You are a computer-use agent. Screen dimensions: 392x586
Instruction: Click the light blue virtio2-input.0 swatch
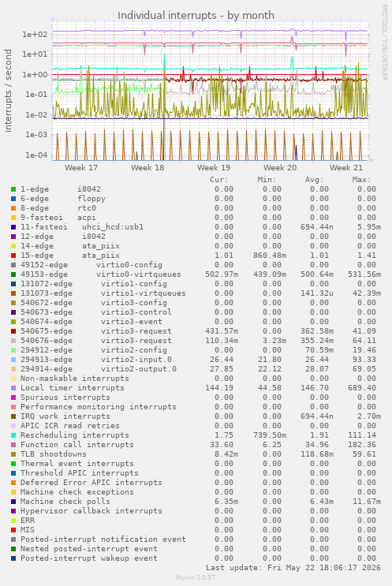[13, 360]
